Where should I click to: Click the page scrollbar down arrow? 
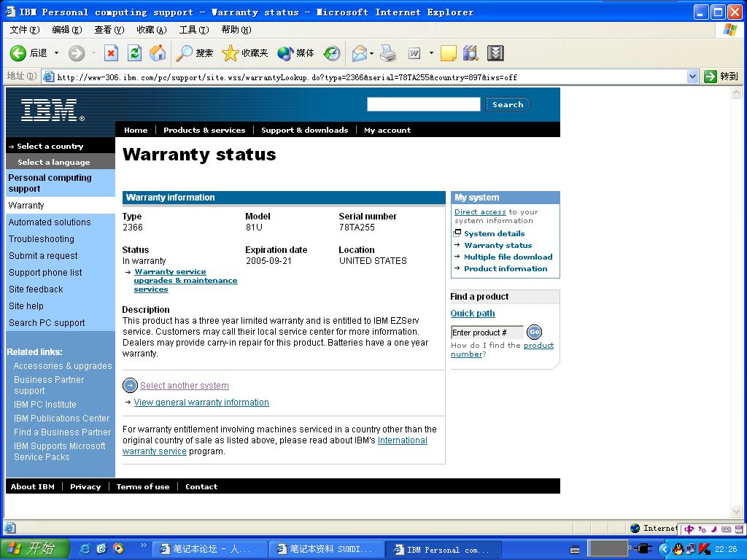(737, 512)
